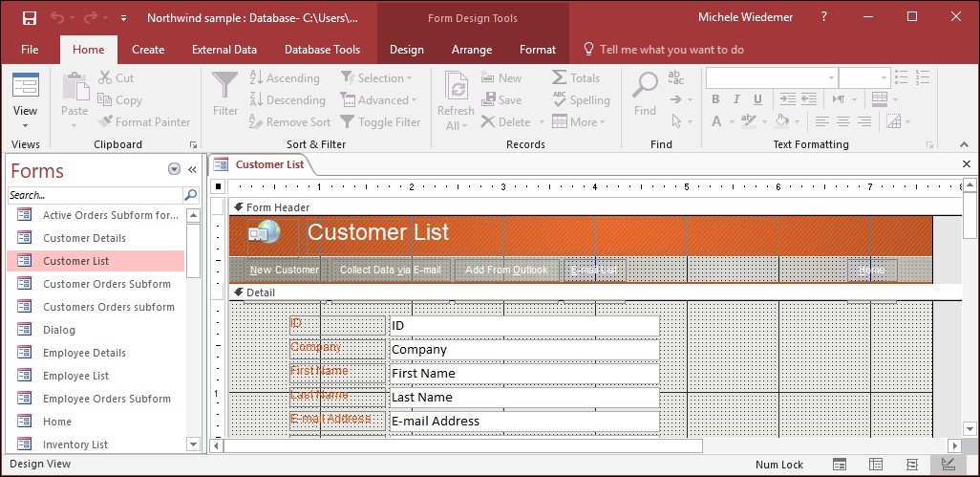This screenshot has height=477, width=980.
Task: Open Forms navigation pane menu arrow
Action: coord(175,169)
